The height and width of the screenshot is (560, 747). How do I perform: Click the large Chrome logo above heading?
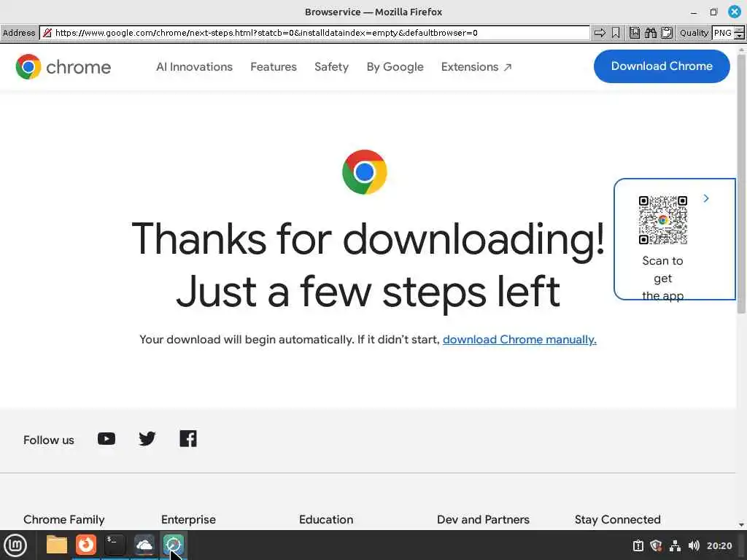[365, 172]
